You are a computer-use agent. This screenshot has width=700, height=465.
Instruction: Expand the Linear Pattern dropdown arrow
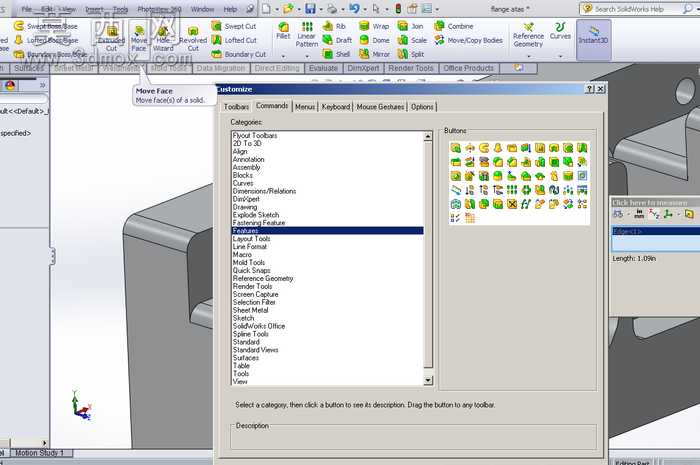tap(307, 56)
